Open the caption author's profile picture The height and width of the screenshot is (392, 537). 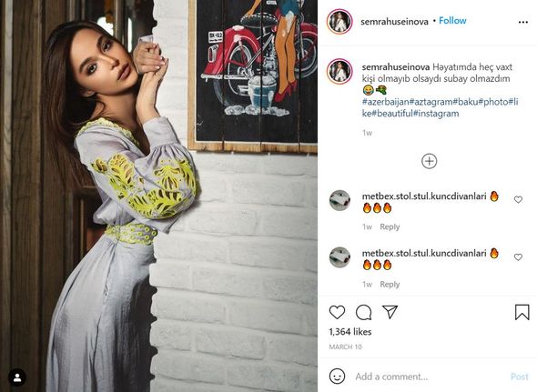pyautogui.click(x=339, y=71)
